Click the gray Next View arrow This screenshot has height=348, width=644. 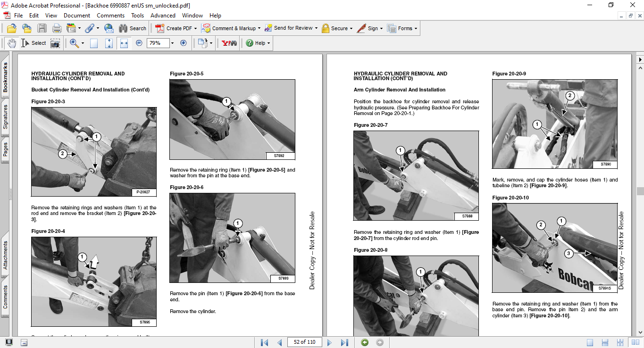pos(380,342)
